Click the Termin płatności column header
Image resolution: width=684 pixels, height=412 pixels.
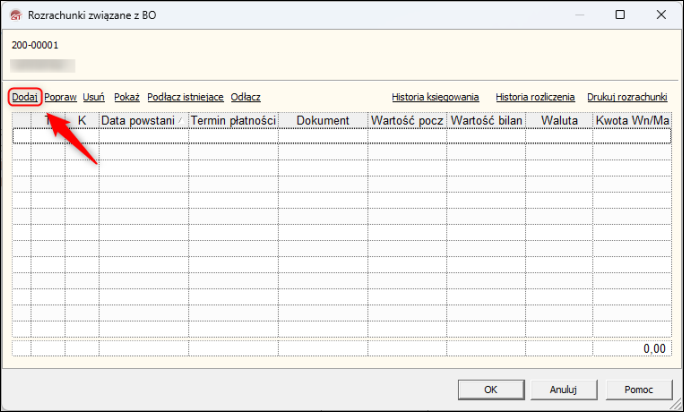pos(233,121)
